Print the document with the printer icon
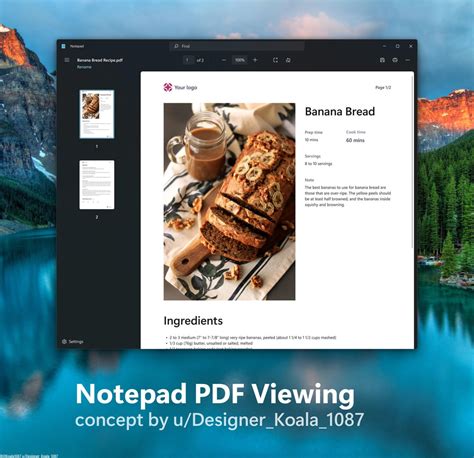 coord(395,60)
